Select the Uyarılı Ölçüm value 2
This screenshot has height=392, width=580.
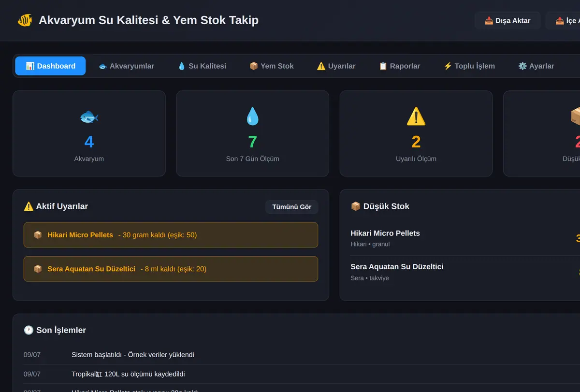tap(416, 142)
